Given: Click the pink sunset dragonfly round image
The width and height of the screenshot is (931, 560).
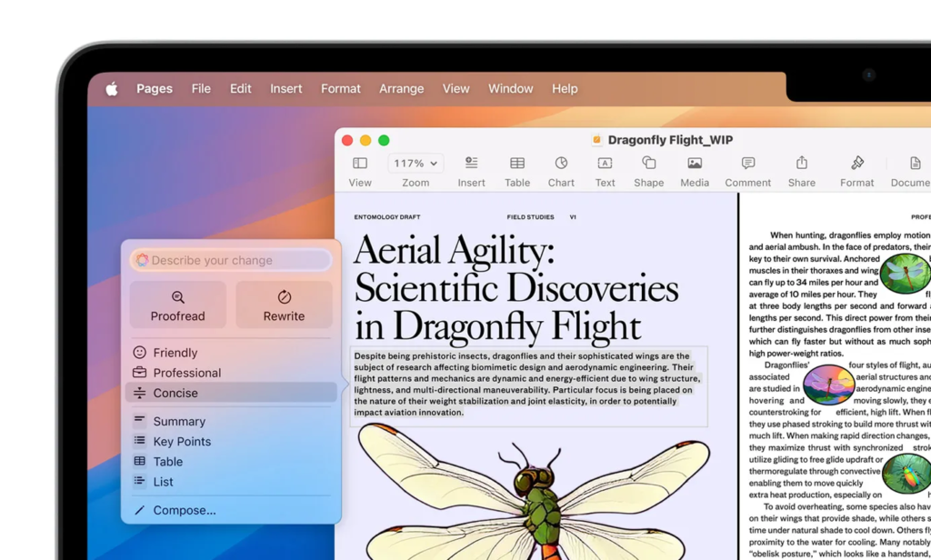Looking at the screenshot, I should tap(829, 385).
